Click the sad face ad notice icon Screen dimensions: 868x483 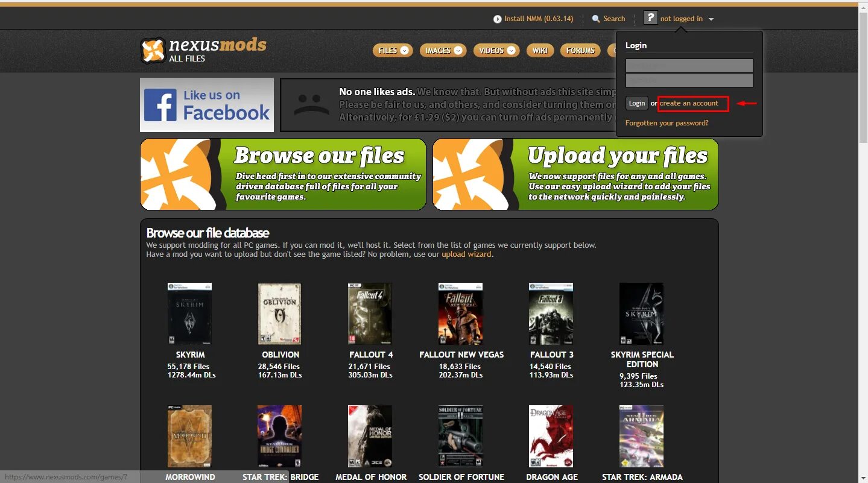311,105
